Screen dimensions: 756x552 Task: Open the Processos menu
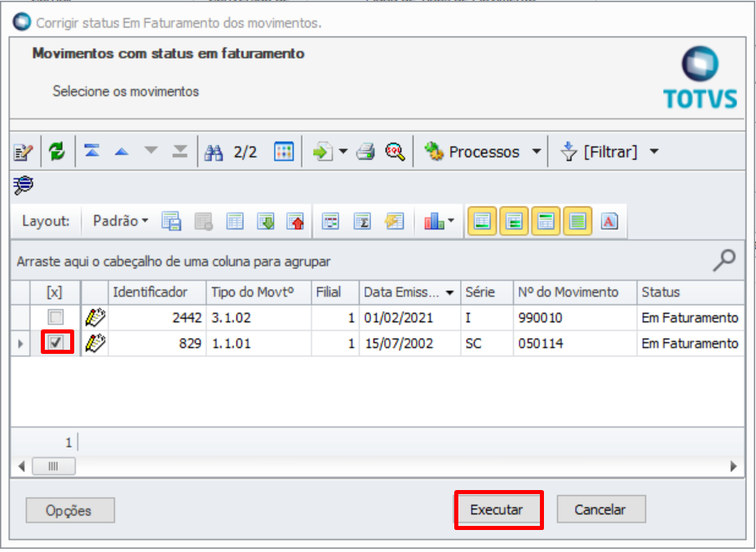point(472,152)
